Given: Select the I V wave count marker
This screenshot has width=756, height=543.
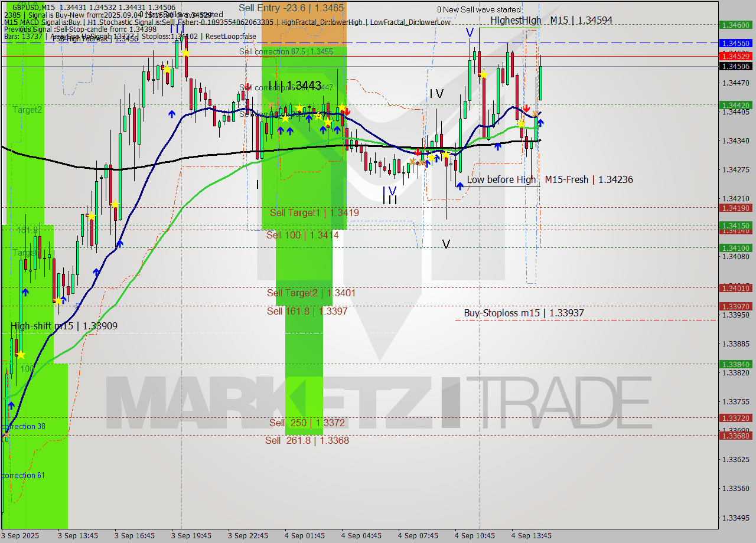Looking at the screenshot, I should pos(436,93).
